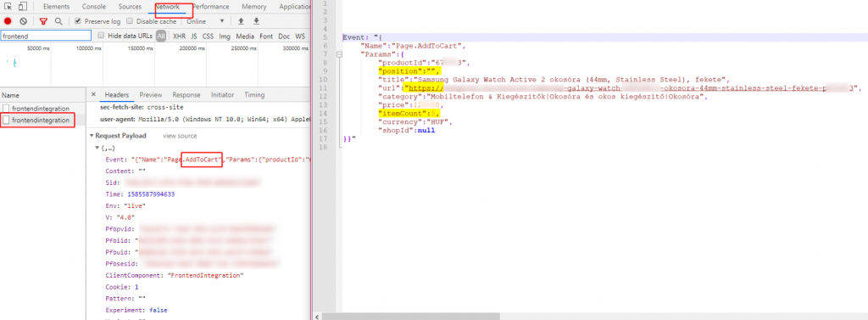Click "Page.AddToCart" Name line in editor
Screen dimensions: 868x320
click(414, 46)
